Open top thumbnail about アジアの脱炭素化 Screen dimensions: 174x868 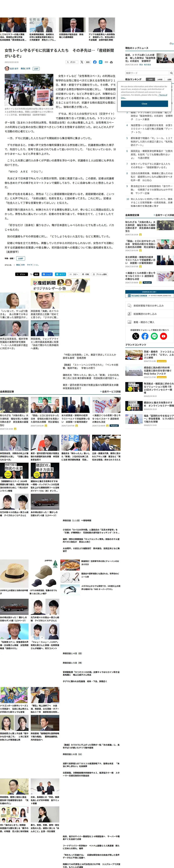point(102,25)
